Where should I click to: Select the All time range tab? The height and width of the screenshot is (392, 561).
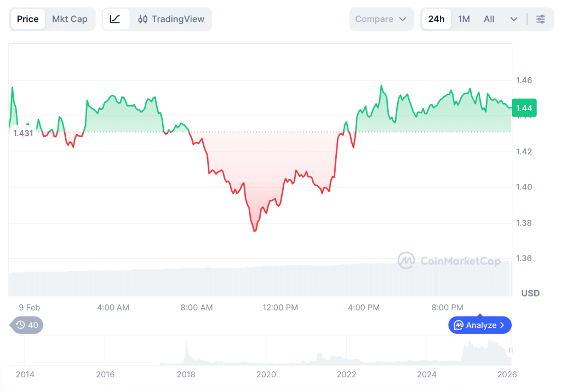(488, 19)
